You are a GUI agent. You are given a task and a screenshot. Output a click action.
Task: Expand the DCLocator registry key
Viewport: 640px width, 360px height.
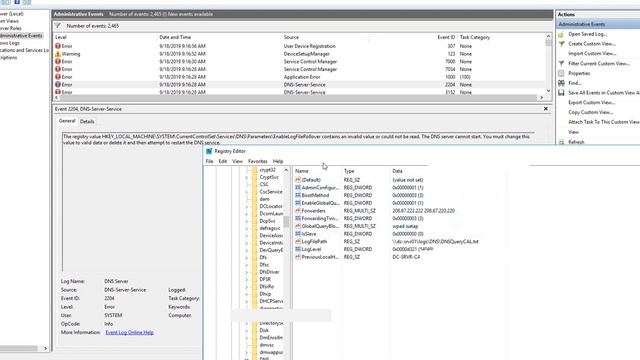[247, 207]
